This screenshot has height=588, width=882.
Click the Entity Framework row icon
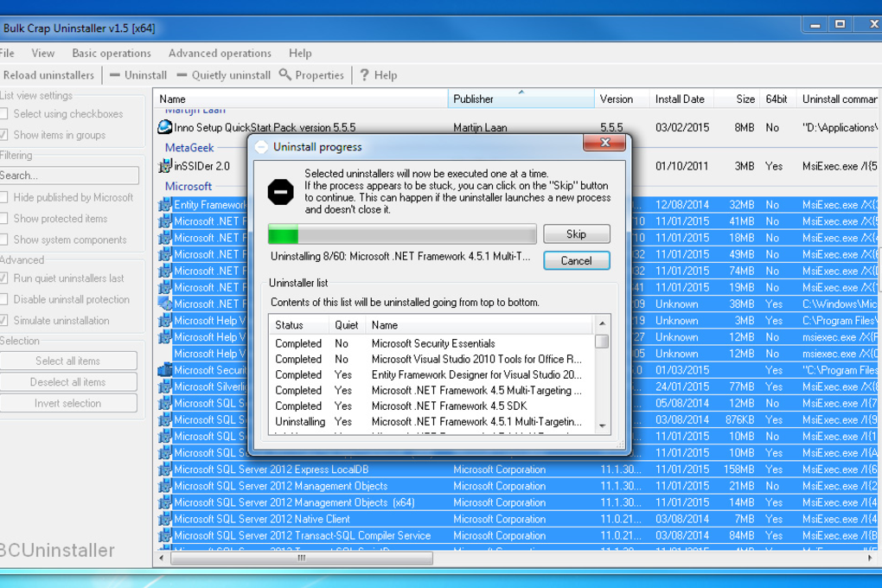(165, 205)
